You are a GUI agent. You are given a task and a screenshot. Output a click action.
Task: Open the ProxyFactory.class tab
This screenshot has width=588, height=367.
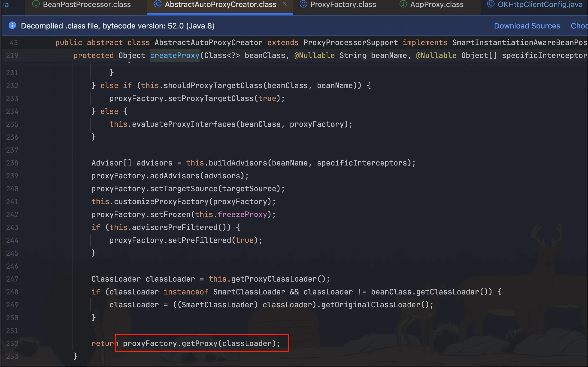pos(343,5)
